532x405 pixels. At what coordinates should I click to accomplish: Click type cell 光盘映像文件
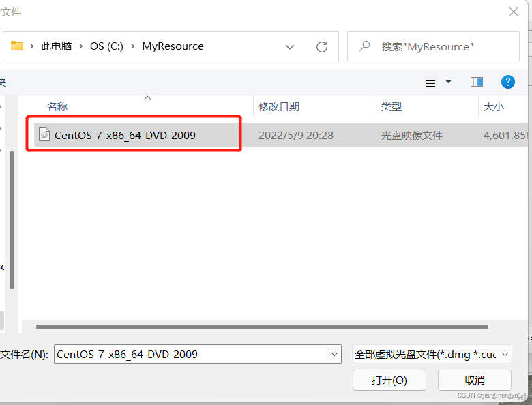pos(411,135)
